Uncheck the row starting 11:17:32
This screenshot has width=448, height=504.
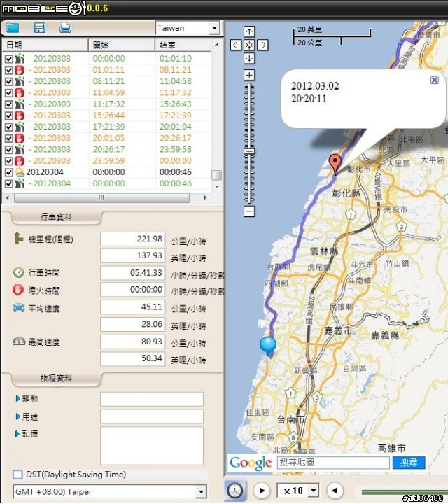click(x=9, y=104)
